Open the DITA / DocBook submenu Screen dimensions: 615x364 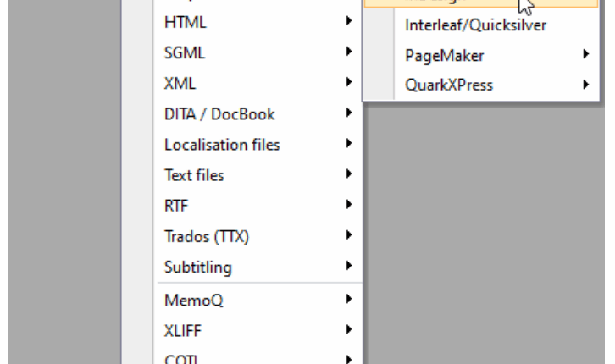[258, 114]
